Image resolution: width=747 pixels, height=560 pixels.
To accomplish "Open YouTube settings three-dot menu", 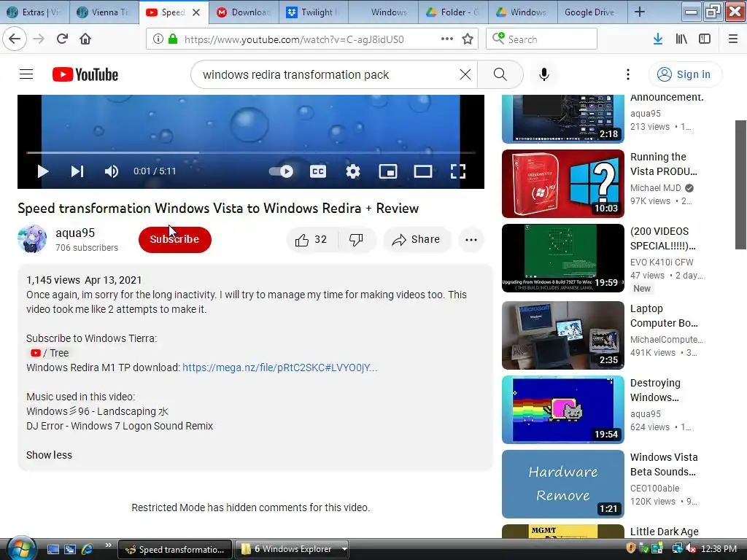I will 628,74.
